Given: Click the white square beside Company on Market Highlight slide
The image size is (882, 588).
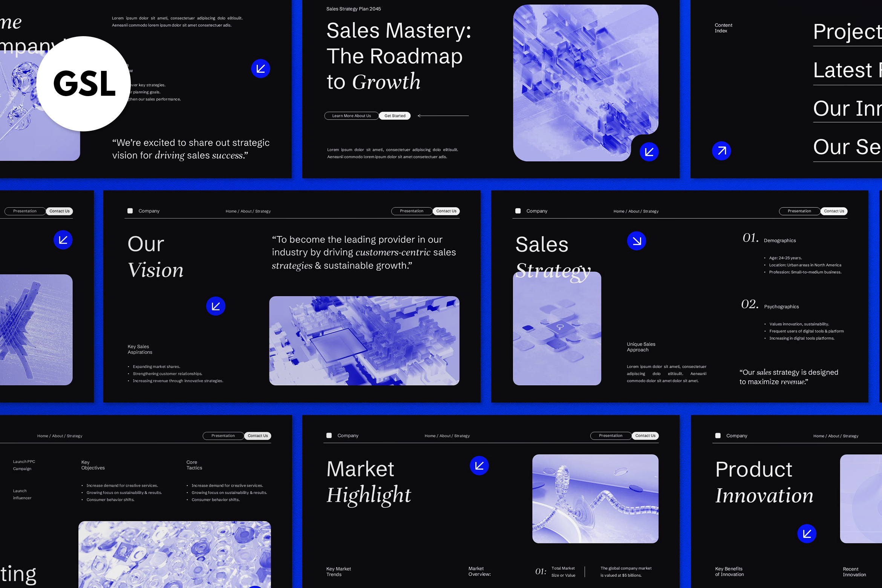Looking at the screenshot, I should pyautogui.click(x=329, y=435).
